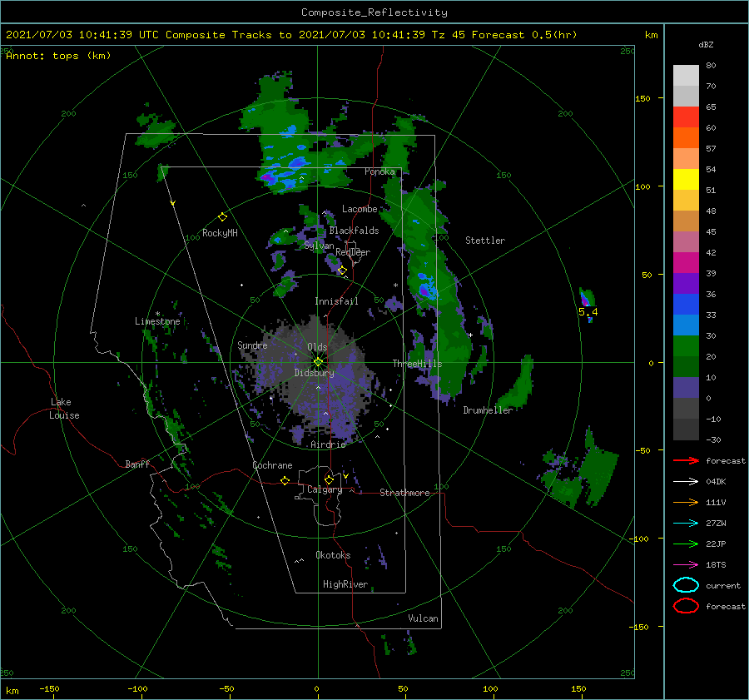749x700 pixels.
Task: Click the cyan current ellipse in legend
Action: tap(686, 585)
